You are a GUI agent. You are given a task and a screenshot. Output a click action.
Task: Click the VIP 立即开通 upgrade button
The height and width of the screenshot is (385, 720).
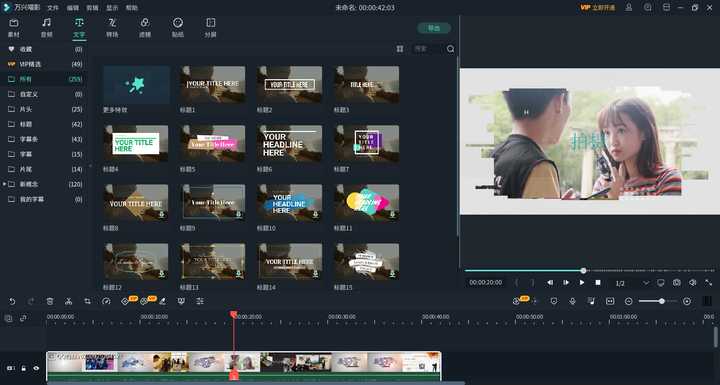point(597,8)
